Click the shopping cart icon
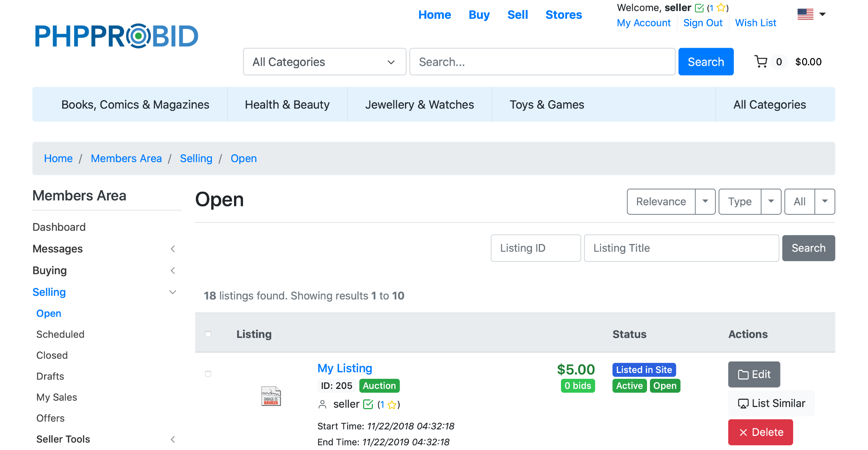 click(761, 62)
